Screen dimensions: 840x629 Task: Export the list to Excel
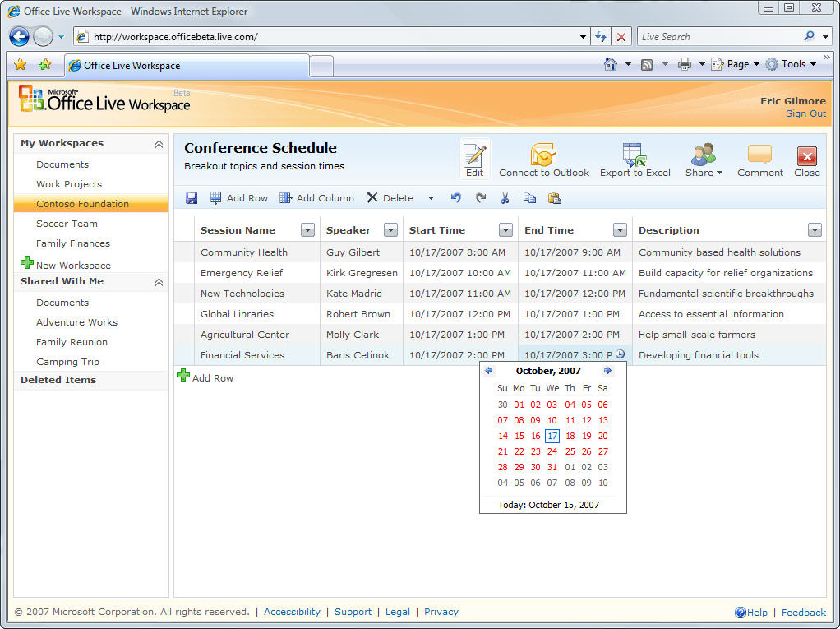pyautogui.click(x=635, y=160)
